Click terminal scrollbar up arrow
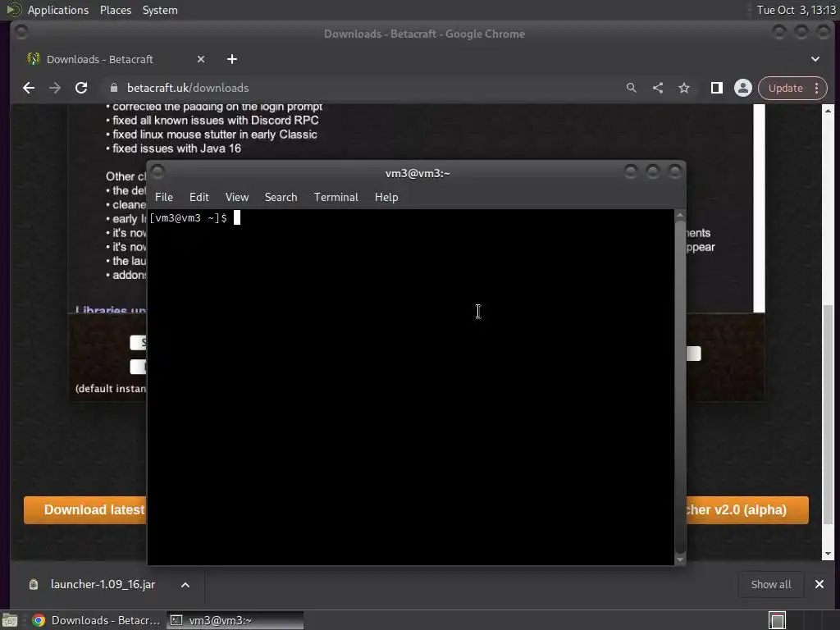This screenshot has width=840, height=630. point(680,215)
